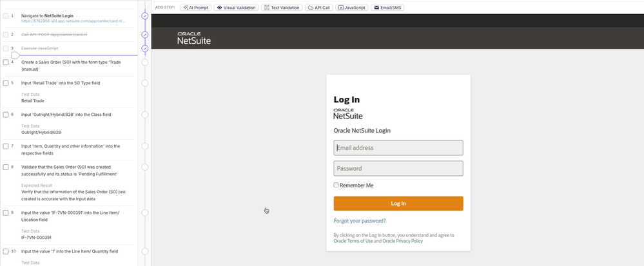This screenshot has width=644, height=266.
Task: Focus the Password input field
Action: (398, 168)
